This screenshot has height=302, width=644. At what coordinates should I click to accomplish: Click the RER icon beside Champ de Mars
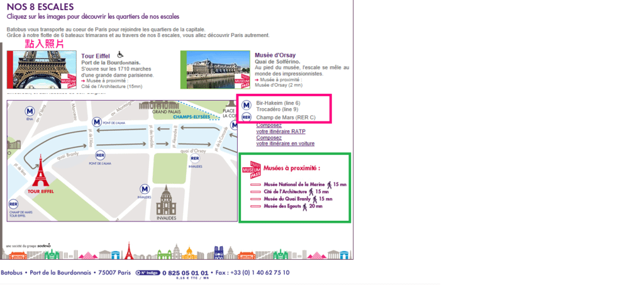[247, 118]
